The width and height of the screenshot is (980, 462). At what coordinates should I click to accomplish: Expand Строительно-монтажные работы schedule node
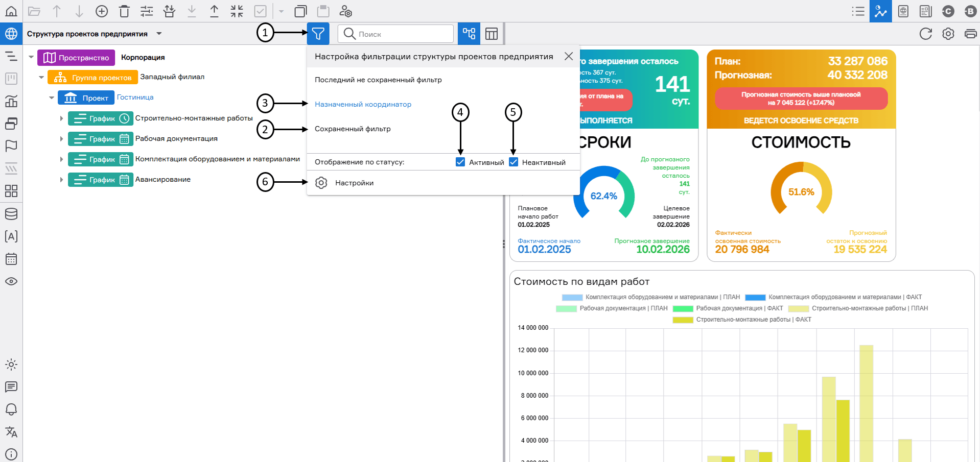pos(61,118)
